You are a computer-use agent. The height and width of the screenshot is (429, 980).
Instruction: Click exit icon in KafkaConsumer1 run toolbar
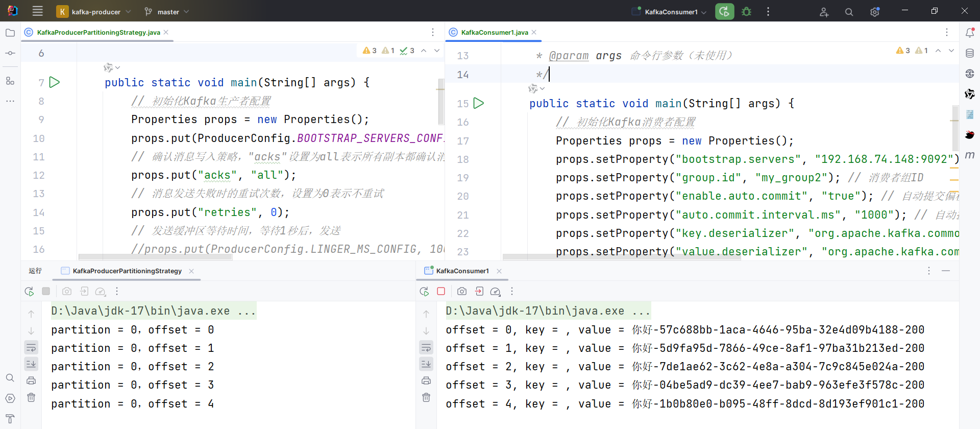tap(479, 291)
